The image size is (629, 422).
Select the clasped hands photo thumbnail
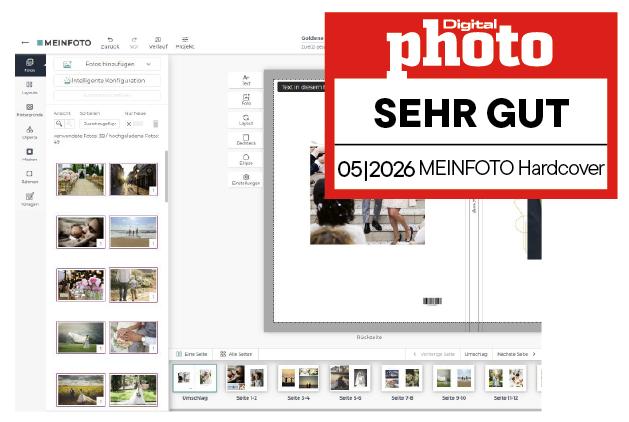134,337
